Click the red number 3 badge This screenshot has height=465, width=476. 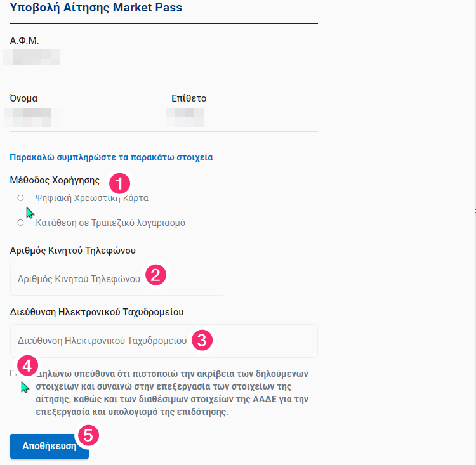point(202,339)
